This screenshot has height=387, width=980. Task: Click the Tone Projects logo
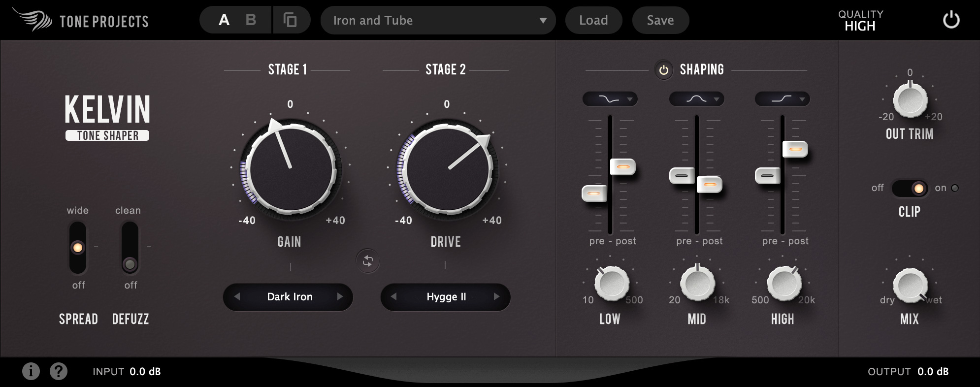pyautogui.click(x=81, y=20)
